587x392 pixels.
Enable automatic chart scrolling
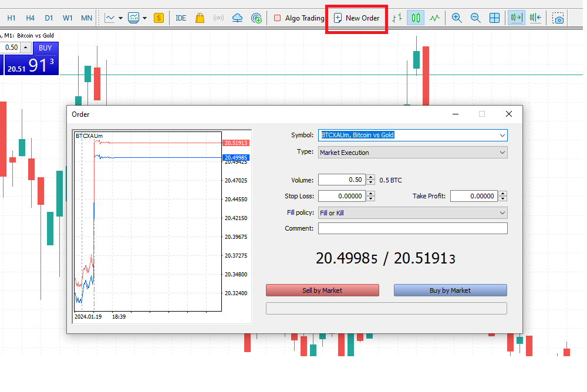(x=516, y=18)
